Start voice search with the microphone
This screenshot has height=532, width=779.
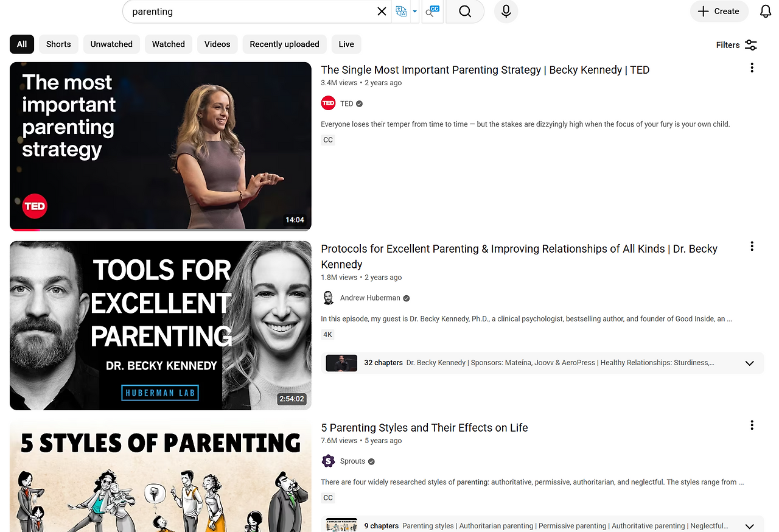click(x=506, y=12)
